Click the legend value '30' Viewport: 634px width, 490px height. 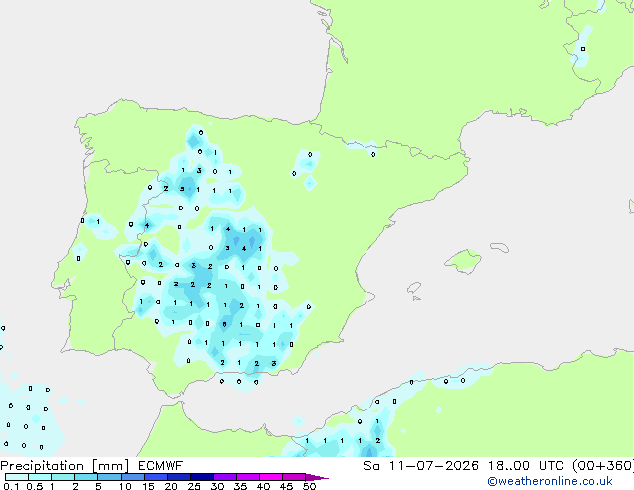coord(217,486)
